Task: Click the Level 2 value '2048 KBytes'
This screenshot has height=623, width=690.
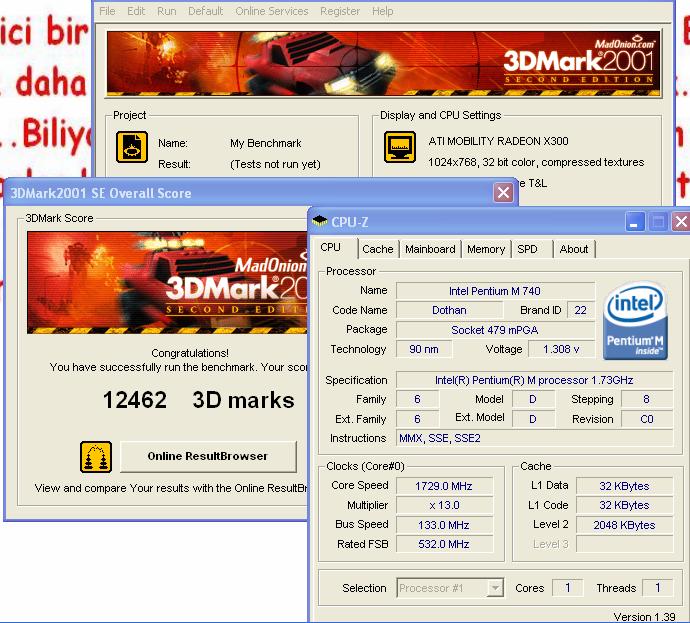Action: click(x=624, y=525)
